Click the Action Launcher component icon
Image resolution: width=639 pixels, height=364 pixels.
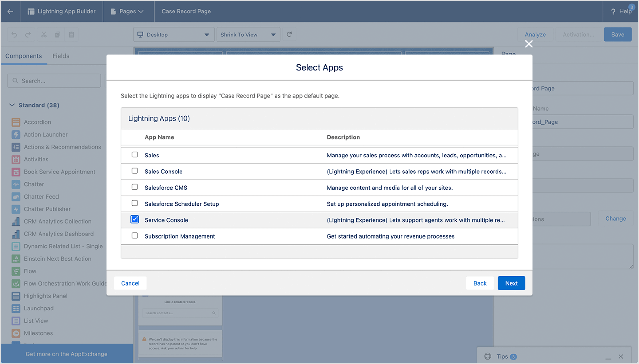click(x=16, y=135)
